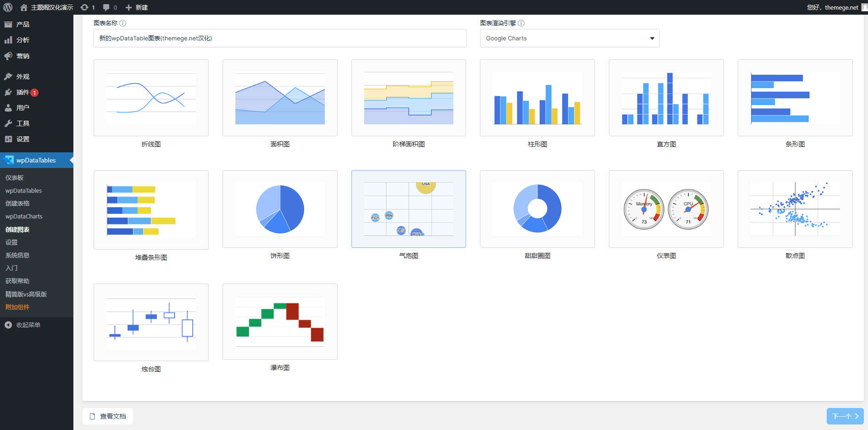Select the 气泡图 bubble chart thumbnail

(x=409, y=209)
